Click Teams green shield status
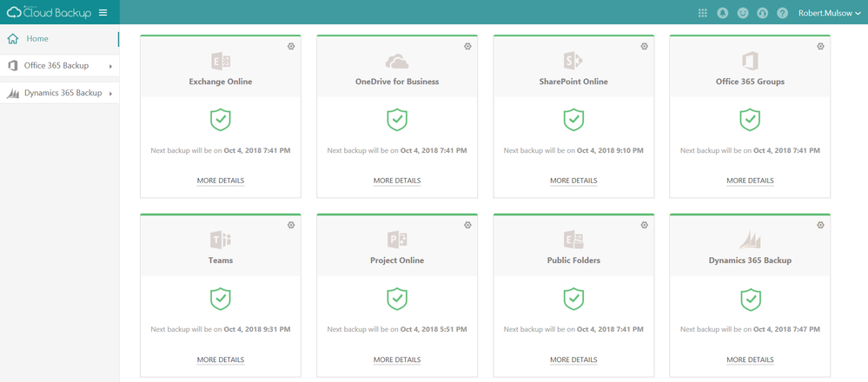868x382 pixels. [x=221, y=299]
